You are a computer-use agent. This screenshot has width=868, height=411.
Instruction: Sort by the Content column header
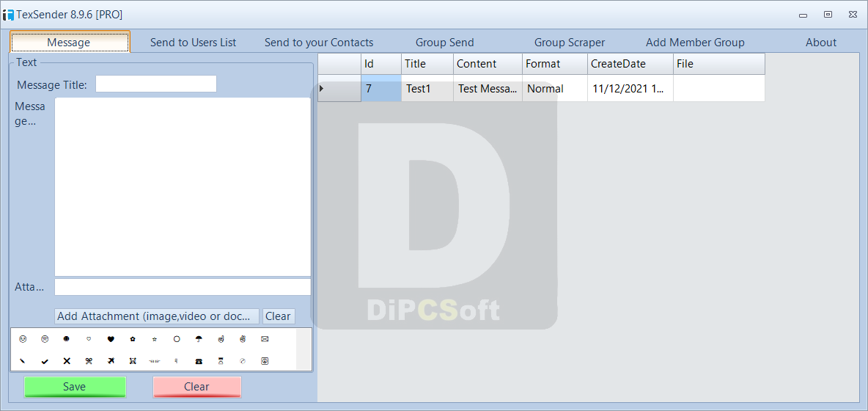tap(488, 64)
